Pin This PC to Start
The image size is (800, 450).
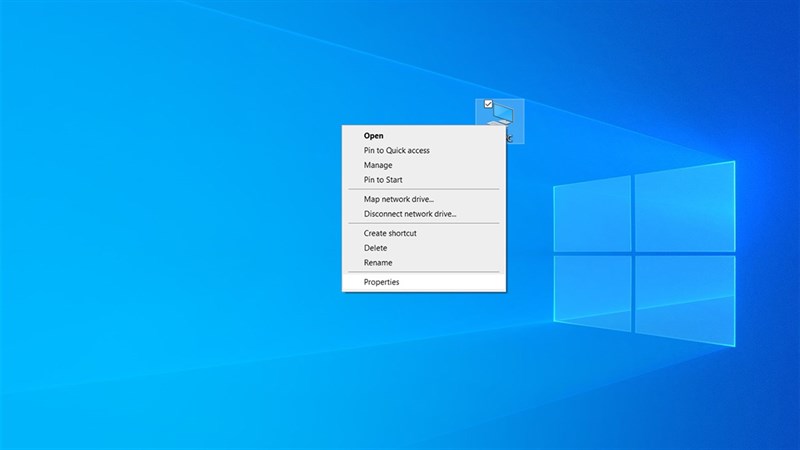[383, 180]
